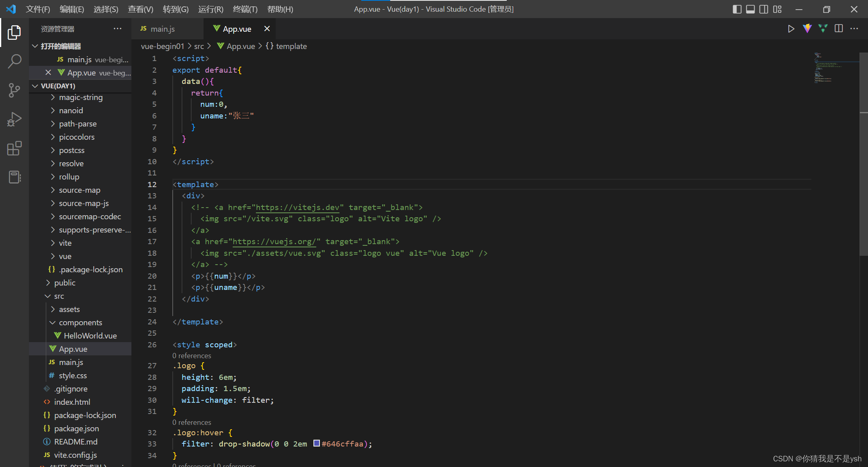Toggle the primary side bar visibility

(x=737, y=9)
